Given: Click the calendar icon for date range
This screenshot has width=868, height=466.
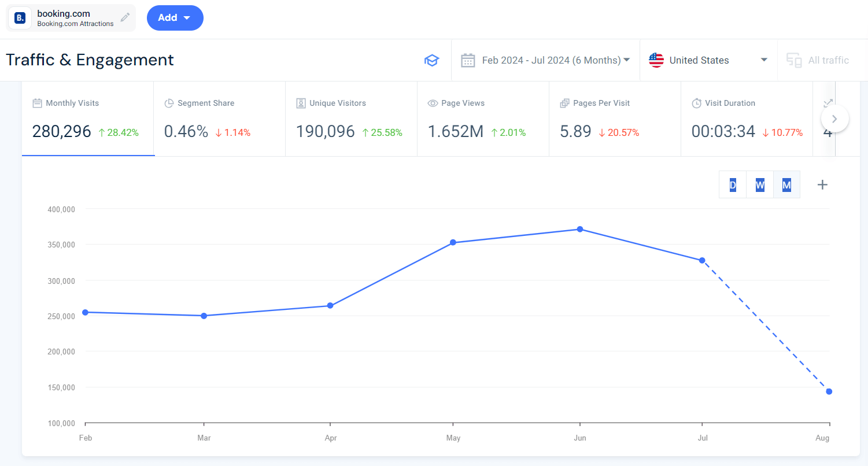Looking at the screenshot, I should (x=467, y=60).
